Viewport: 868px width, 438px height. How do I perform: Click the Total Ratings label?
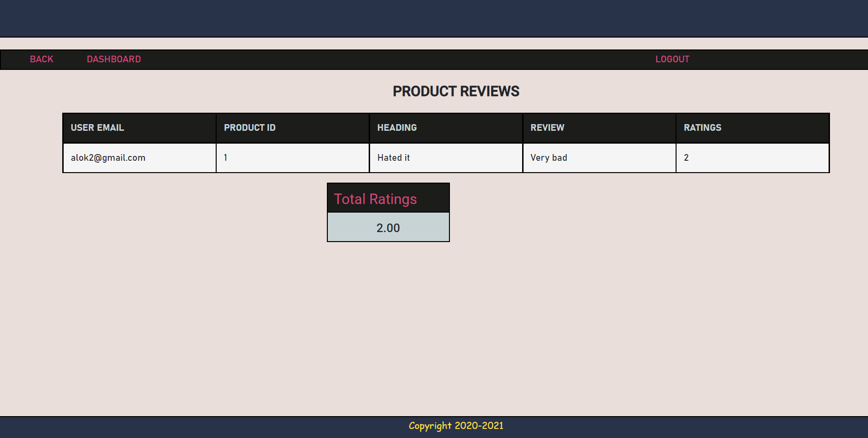(x=375, y=199)
